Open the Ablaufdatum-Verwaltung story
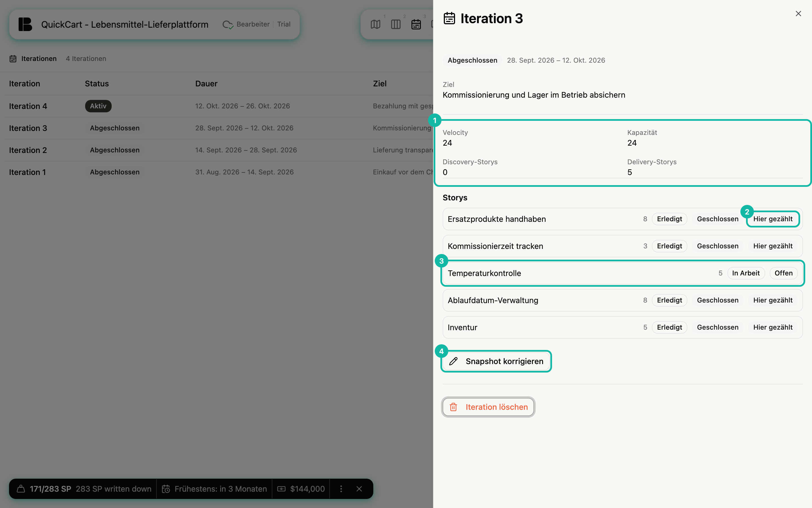The width and height of the screenshot is (812, 508). pos(623,300)
